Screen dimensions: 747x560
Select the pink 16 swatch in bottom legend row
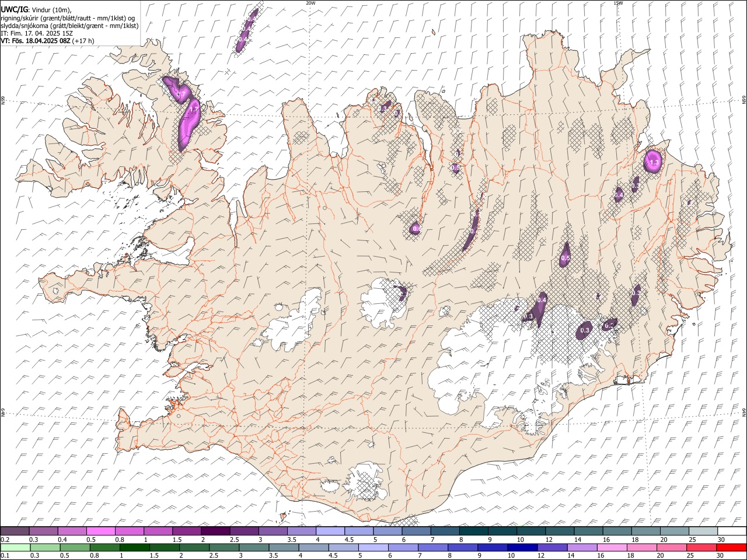tap(612, 548)
